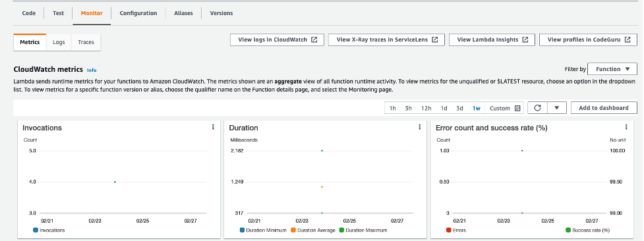
Task: Click the Invocations chart title
Action: [x=42, y=128]
